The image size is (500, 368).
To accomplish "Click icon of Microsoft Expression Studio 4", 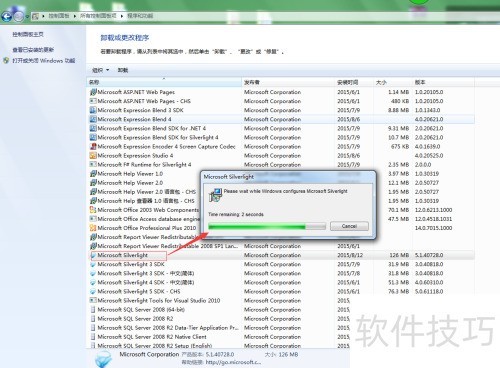I will [x=93, y=155].
